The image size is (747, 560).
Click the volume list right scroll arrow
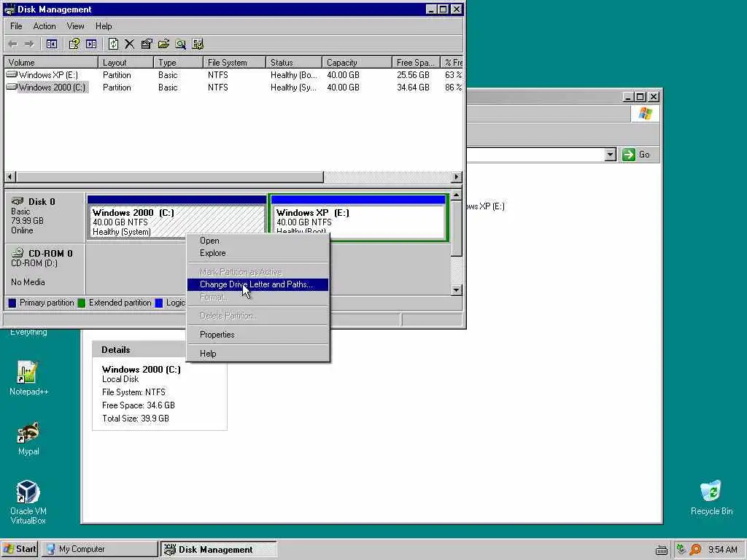click(457, 176)
